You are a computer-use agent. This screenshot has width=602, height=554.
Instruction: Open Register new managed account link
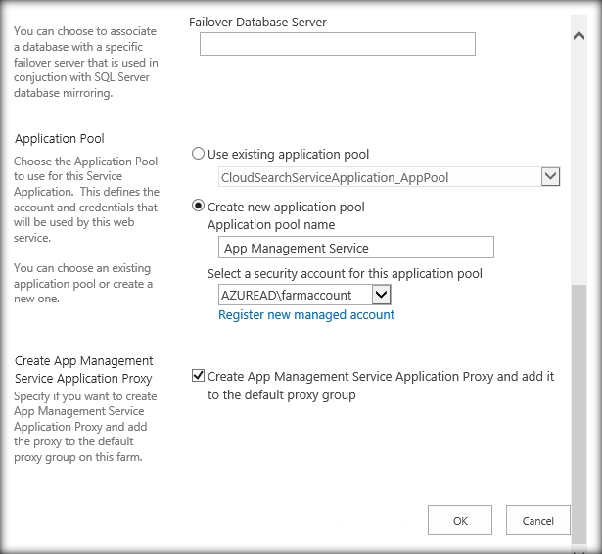click(306, 315)
